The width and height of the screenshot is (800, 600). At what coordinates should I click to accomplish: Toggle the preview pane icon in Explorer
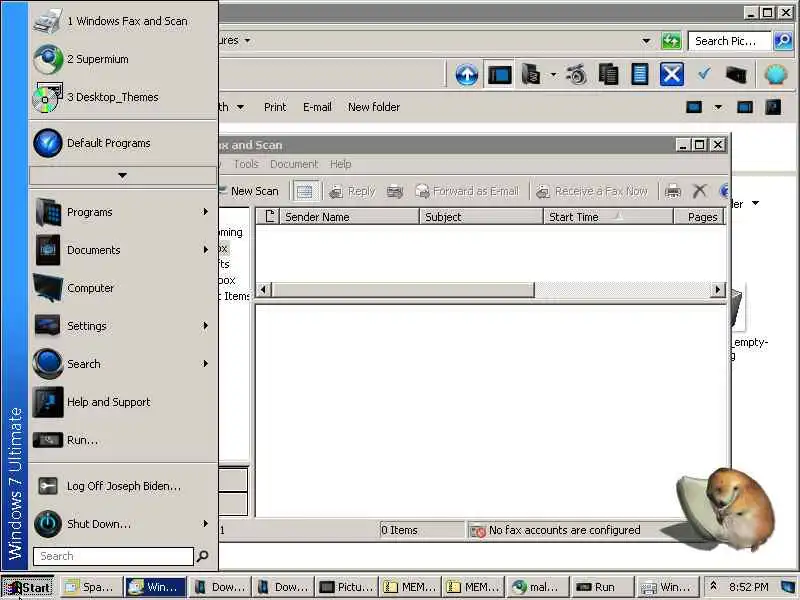745,107
